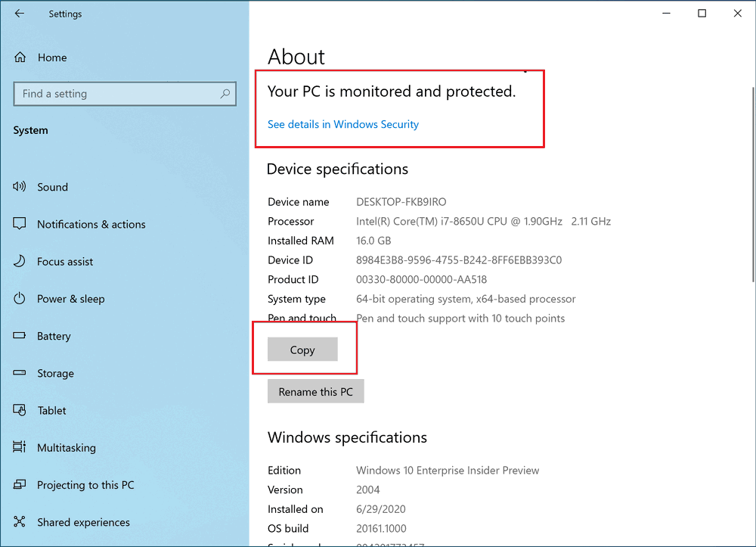Click the Sound speaker icon
756x547 pixels.
tap(20, 187)
